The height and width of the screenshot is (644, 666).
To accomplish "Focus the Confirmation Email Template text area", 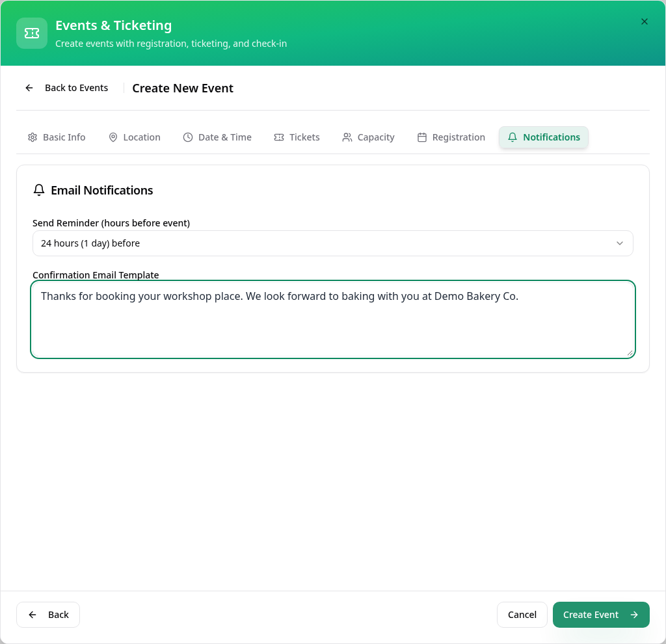I will click(332, 319).
